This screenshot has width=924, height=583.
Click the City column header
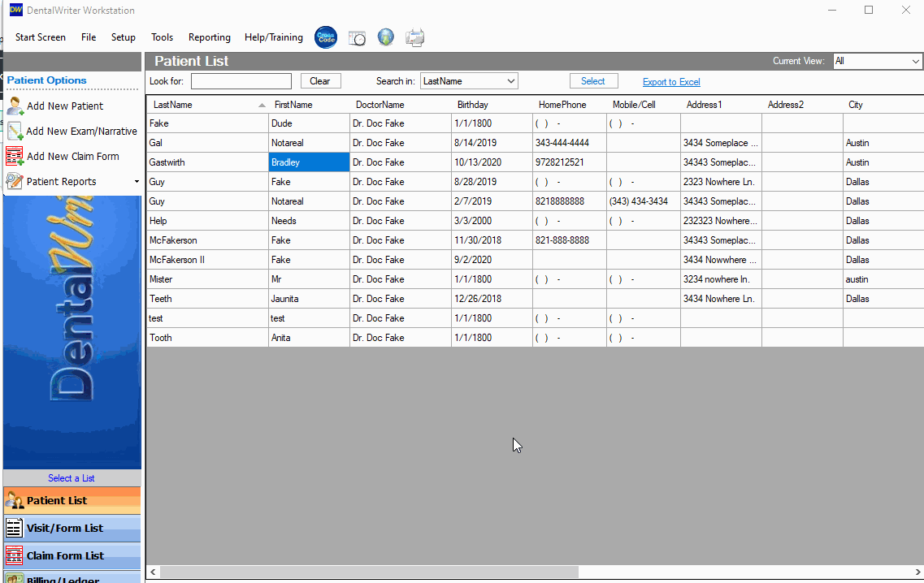tap(883, 105)
